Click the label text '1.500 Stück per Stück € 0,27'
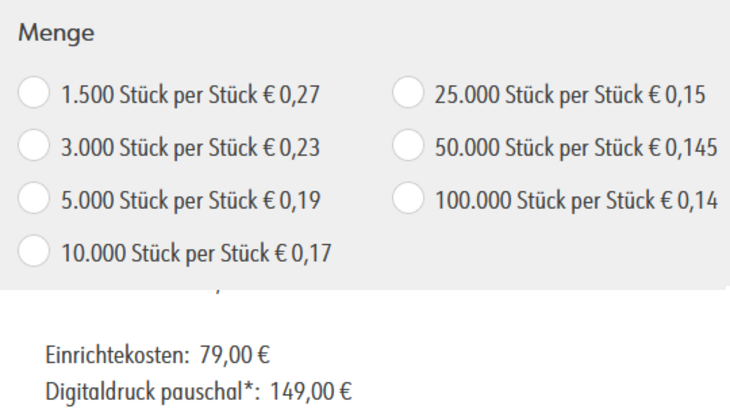730x420 pixels. [190, 96]
